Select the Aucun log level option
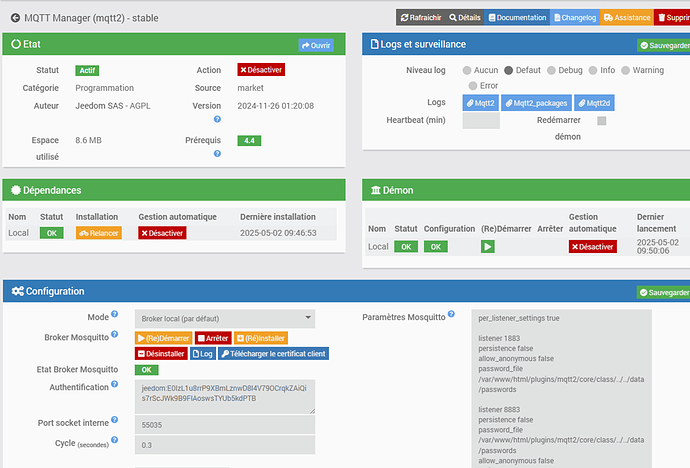The height and width of the screenshot is (468, 690). (x=467, y=70)
